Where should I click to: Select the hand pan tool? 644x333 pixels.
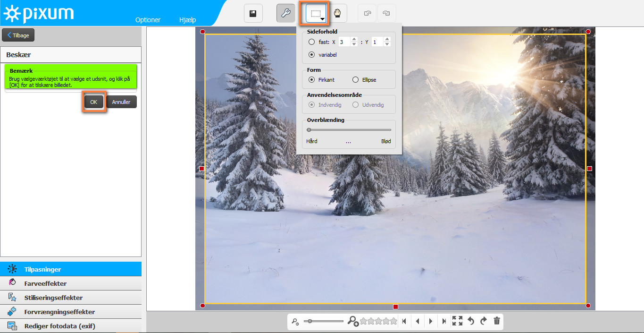[337, 13]
